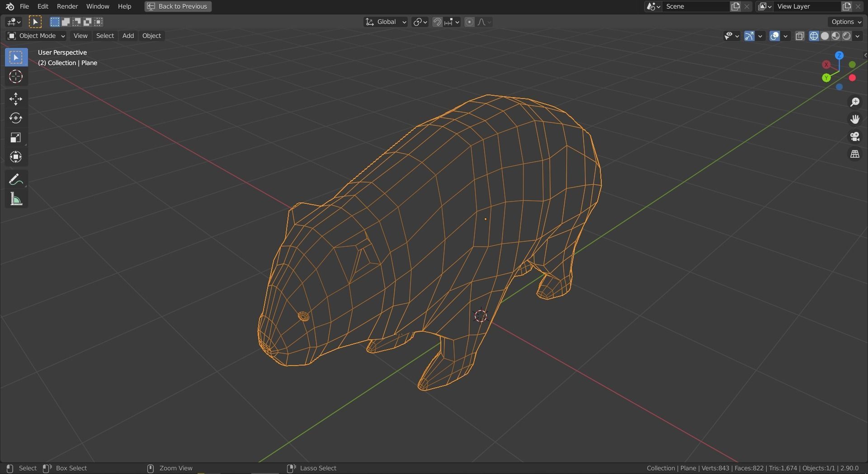
Task: Switch to solid shading
Action: [825, 36]
